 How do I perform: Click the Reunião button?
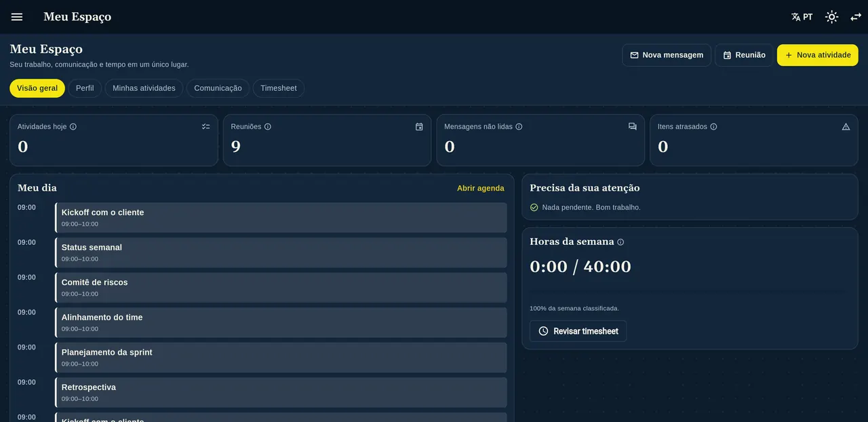(x=744, y=55)
